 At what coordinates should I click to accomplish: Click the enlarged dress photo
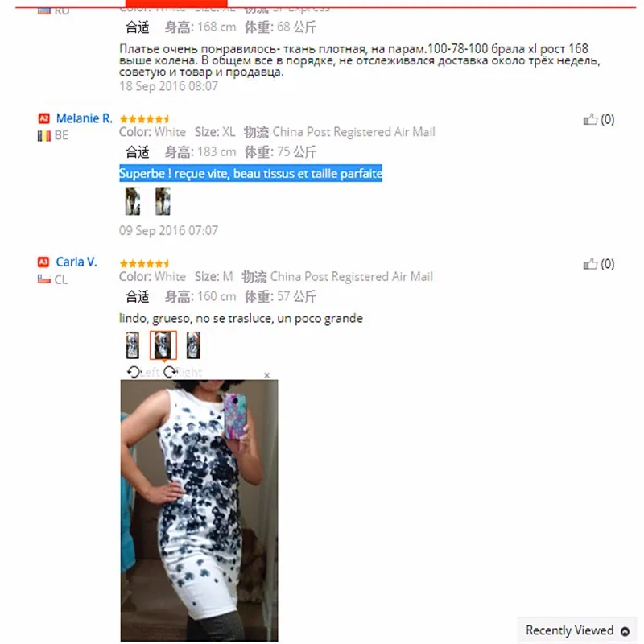(x=199, y=510)
